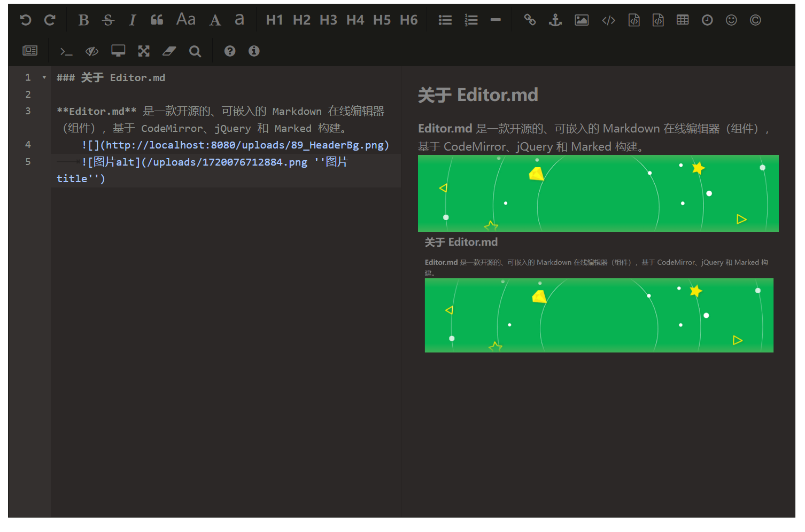Screen dimensions: 805x532
Task: Apply strikethrough formatting
Action: tap(108, 20)
